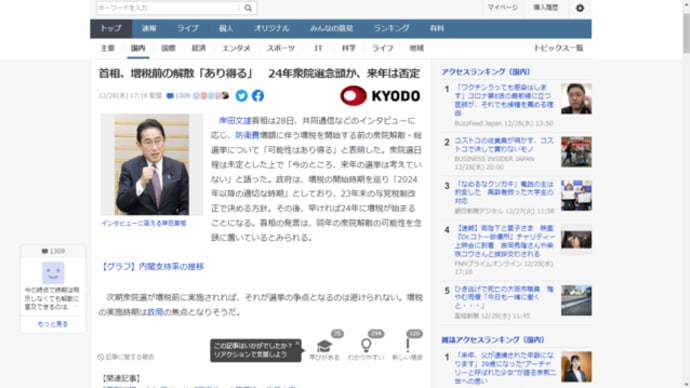The height and width of the screenshot is (388, 690).
Task: React with graduation cap 学びがある icon
Action: click(x=324, y=346)
